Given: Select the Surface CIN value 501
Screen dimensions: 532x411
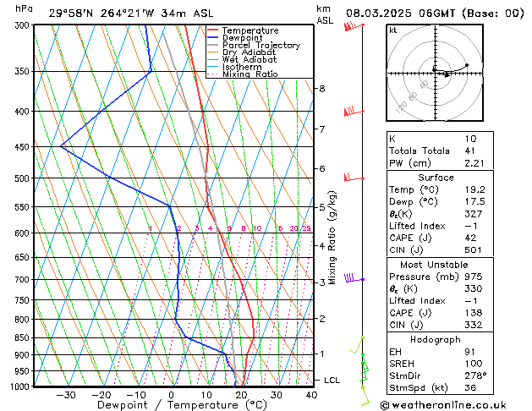Looking at the screenshot, I should pyautogui.click(x=473, y=250).
